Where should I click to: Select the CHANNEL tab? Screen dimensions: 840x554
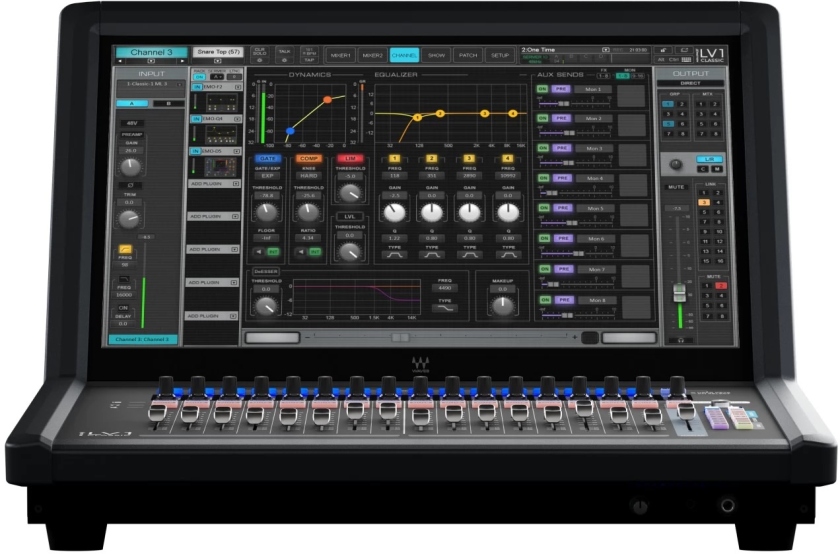[404, 55]
